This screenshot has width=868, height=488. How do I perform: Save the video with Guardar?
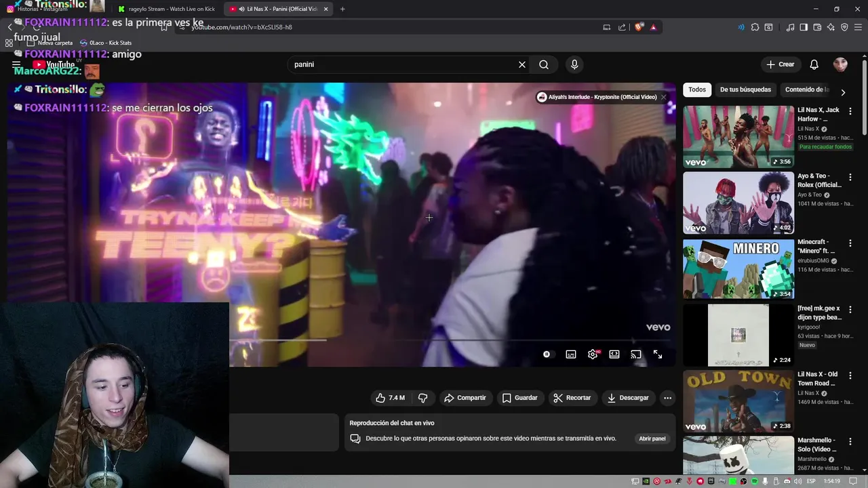pos(519,398)
